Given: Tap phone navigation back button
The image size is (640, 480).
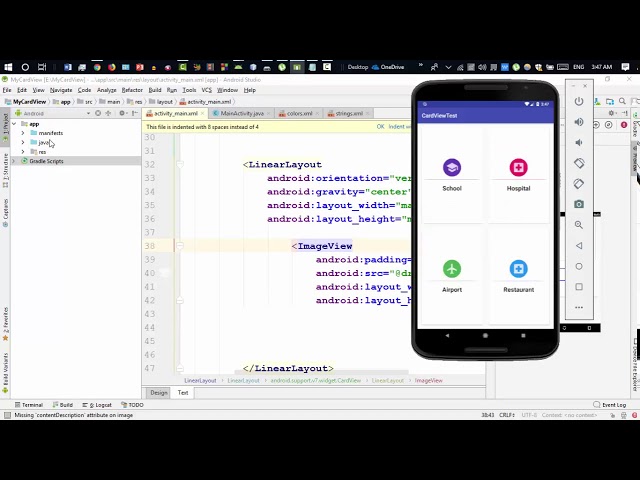Looking at the screenshot, I should [x=447, y=336].
